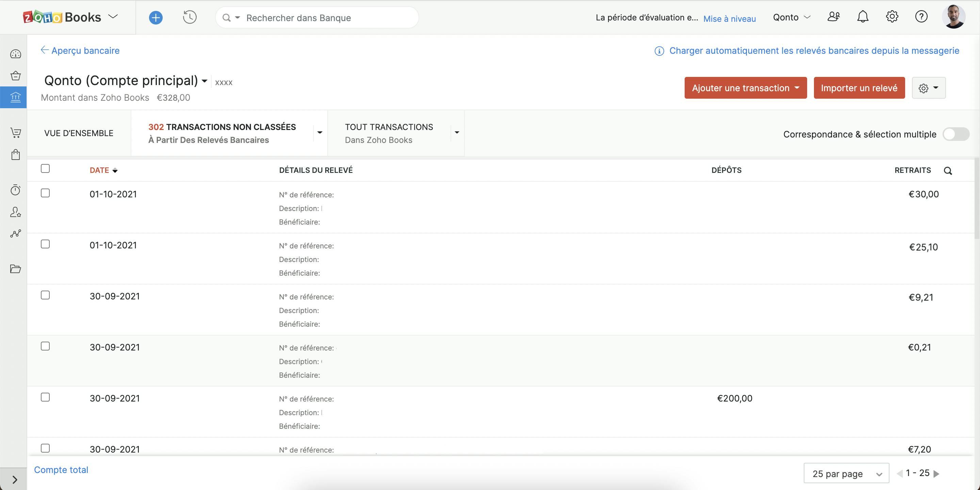Open the Banking module in sidebar
This screenshot has width=980, height=490.
pyautogui.click(x=15, y=97)
